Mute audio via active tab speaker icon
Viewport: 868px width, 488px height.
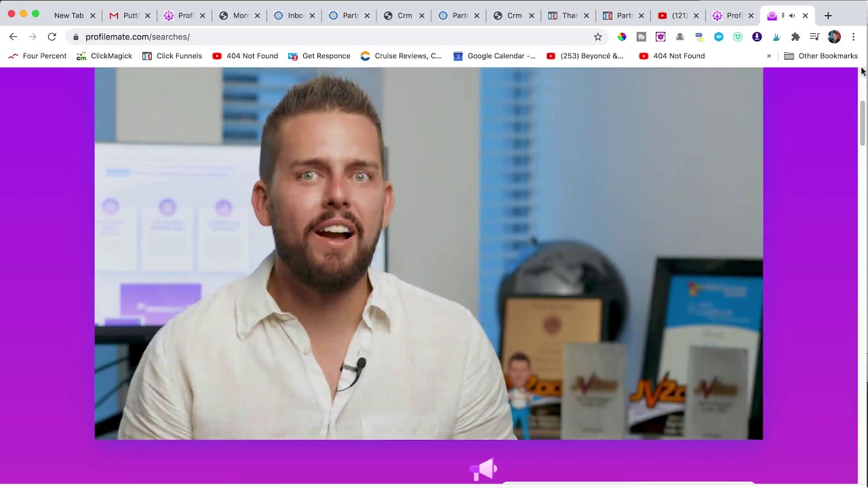(x=792, y=16)
